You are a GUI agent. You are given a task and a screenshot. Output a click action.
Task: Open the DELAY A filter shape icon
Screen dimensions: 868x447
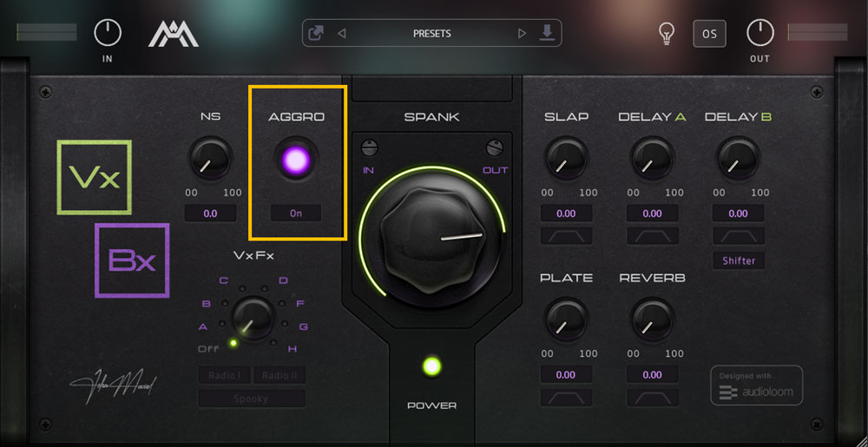pyautogui.click(x=653, y=236)
